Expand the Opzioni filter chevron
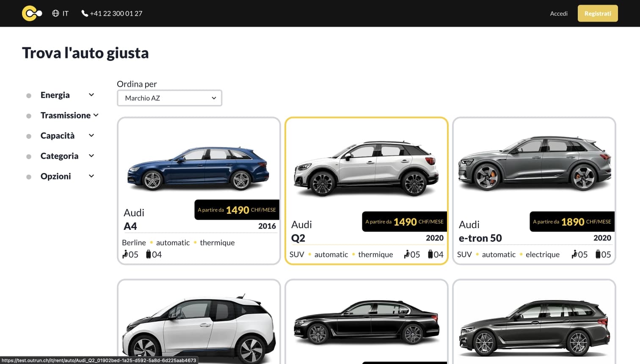This screenshot has height=364, width=640. point(91,176)
